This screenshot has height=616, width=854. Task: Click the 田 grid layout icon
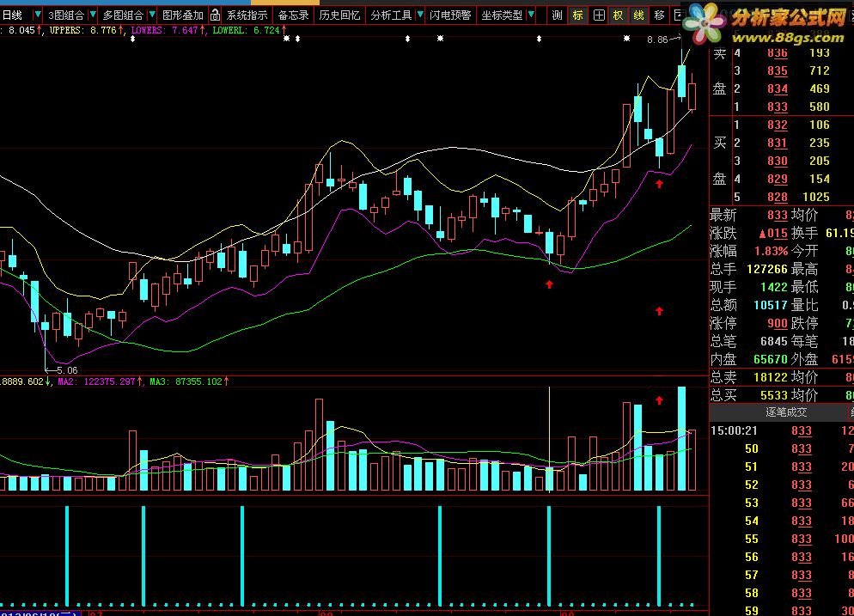click(599, 15)
